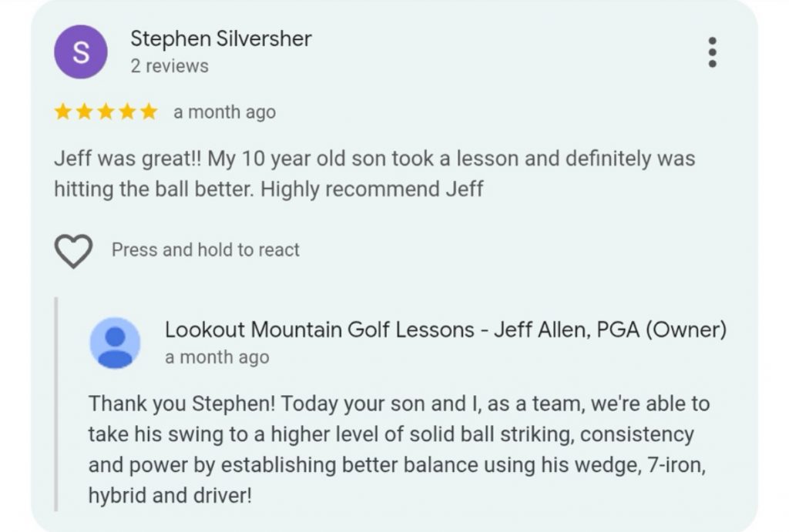Click the "Press and hold to react" label
The image size is (789, 532).
pos(206,249)
